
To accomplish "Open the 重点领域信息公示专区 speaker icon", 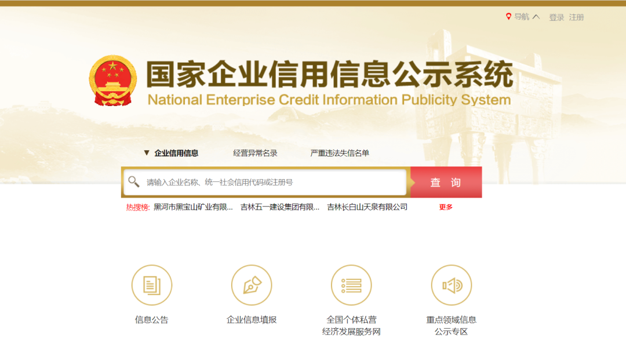I will click(451, 285).
